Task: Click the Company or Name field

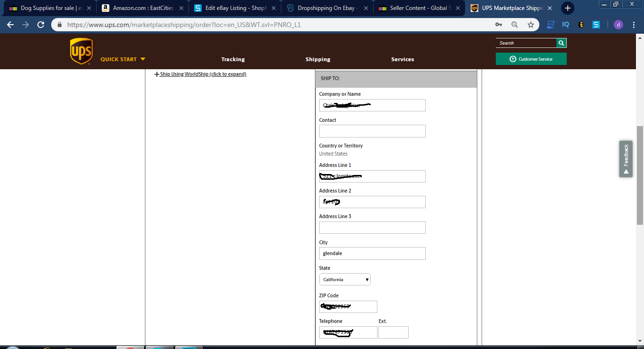Action: [372, 105]
